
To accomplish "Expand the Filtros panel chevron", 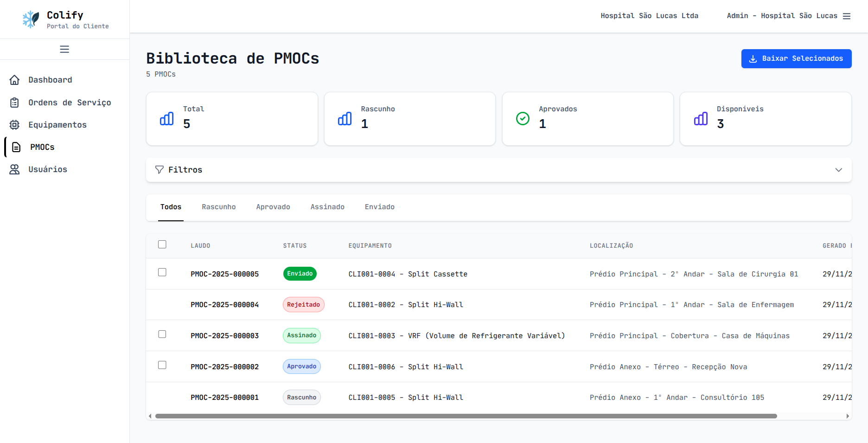I will pos(838,170).
